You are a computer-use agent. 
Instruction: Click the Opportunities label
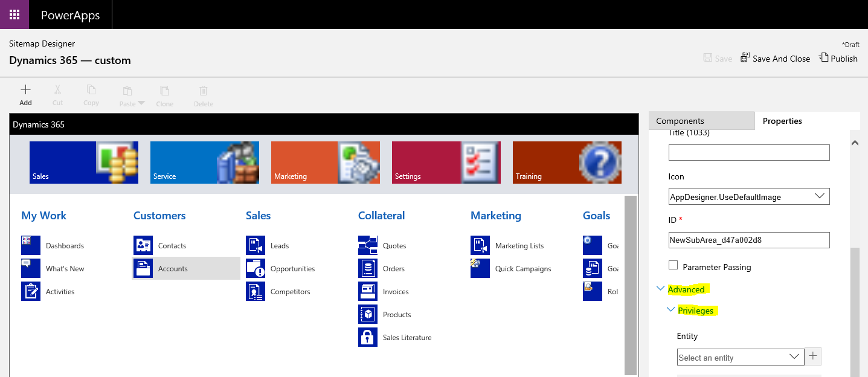(x=292, y=269)
